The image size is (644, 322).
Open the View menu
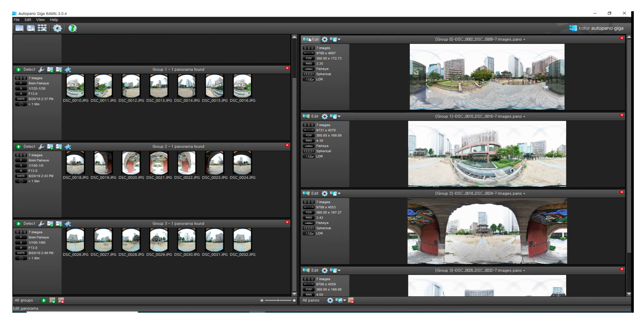coord(40,20)
